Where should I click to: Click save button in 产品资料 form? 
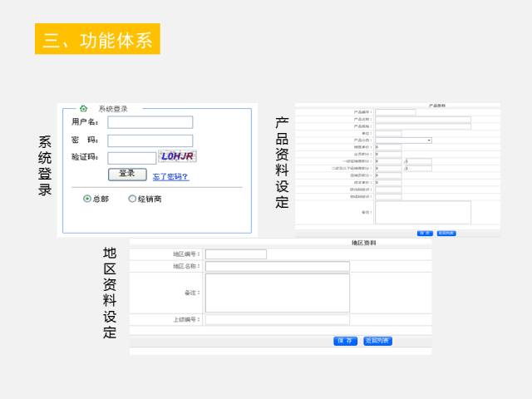(x=424, y=233)
